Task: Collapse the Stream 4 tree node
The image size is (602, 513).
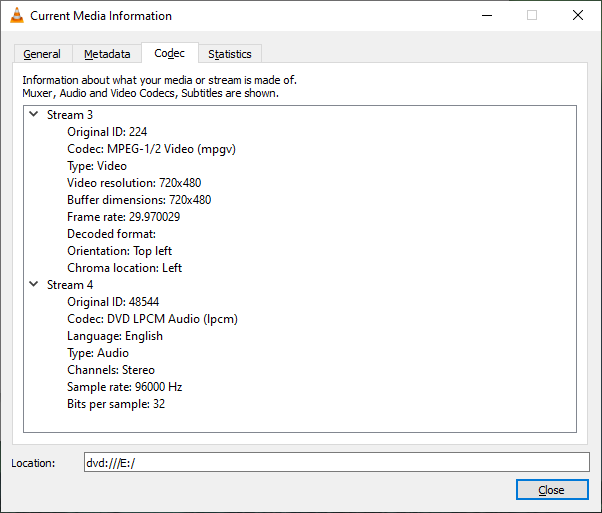Action: coord(33,285)
